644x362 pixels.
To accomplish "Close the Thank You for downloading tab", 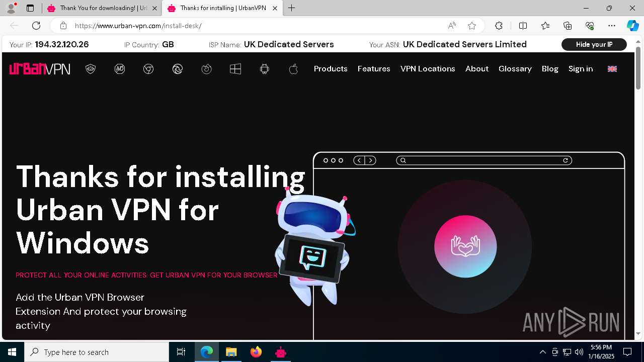I will [x=154, y=8].
